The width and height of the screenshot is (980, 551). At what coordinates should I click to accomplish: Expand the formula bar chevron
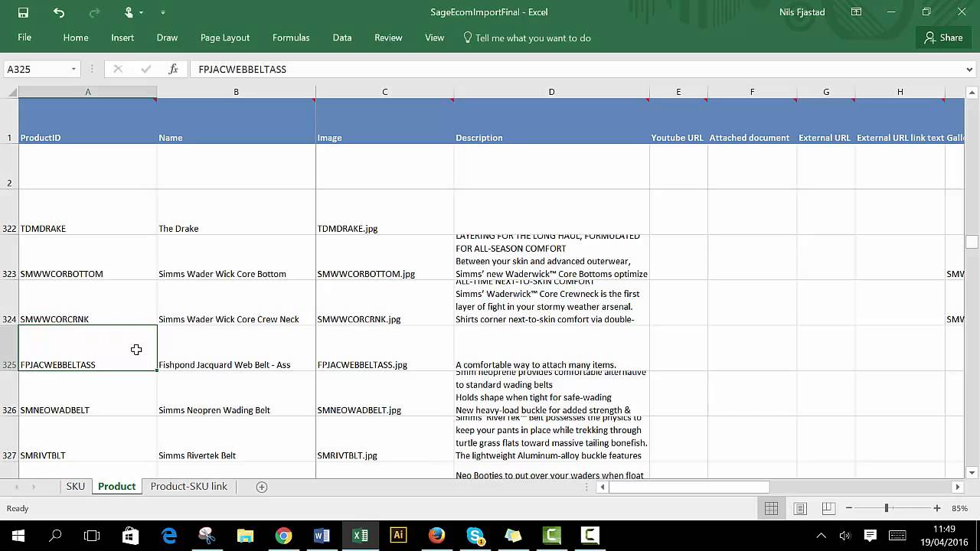coord(970,69)
